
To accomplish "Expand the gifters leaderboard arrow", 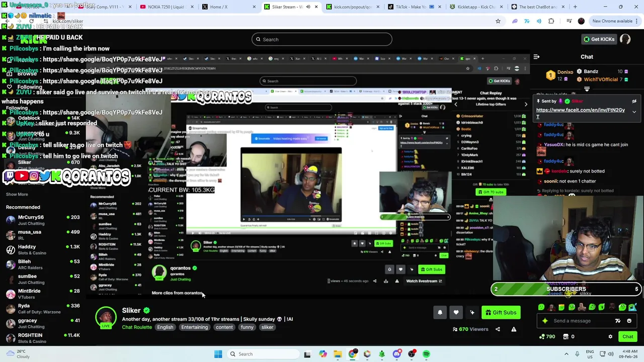I will click(x=587, y=89).
